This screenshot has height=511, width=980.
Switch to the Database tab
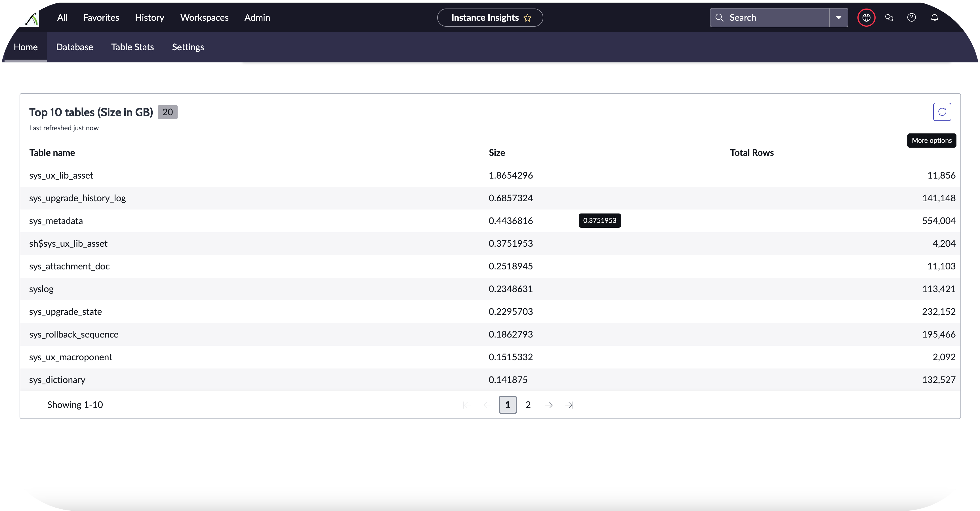74,47
